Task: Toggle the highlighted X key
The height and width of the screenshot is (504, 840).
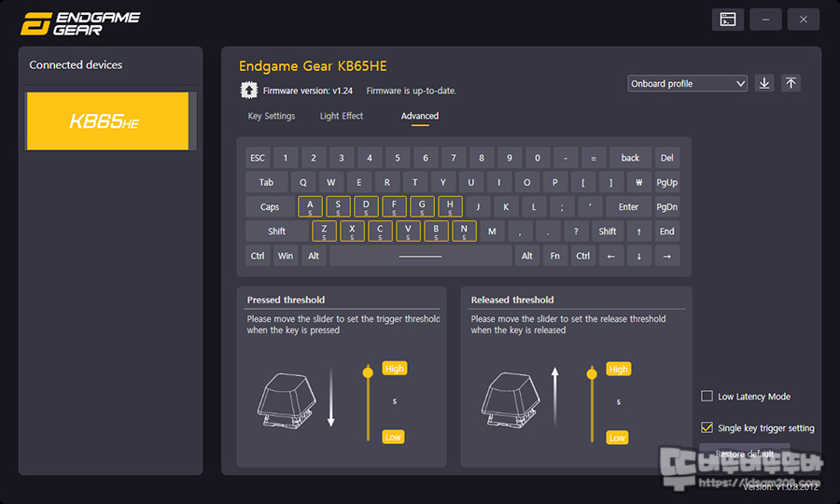Action: [352, 231]
